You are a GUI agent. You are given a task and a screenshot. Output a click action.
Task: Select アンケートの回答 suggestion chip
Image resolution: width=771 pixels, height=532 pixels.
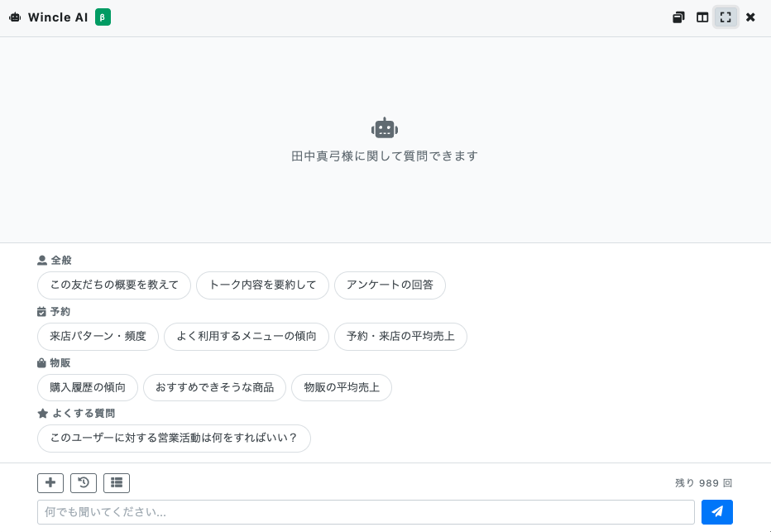390,285
